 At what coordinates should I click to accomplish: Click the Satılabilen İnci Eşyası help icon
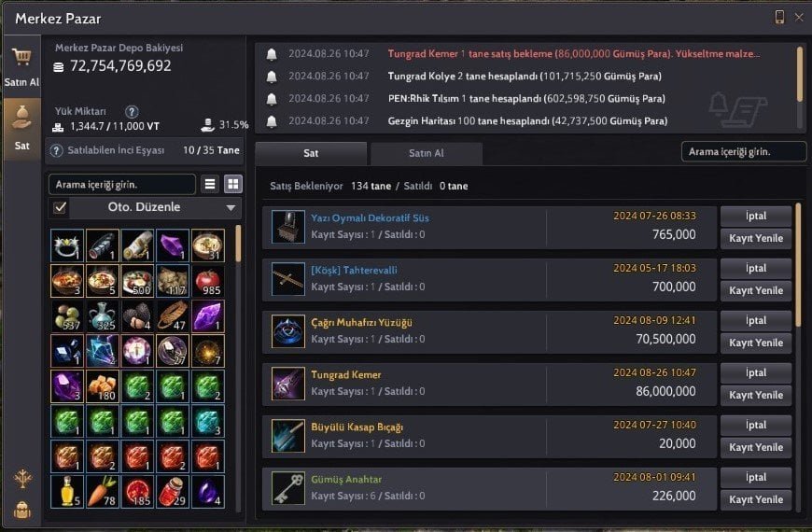56,151
